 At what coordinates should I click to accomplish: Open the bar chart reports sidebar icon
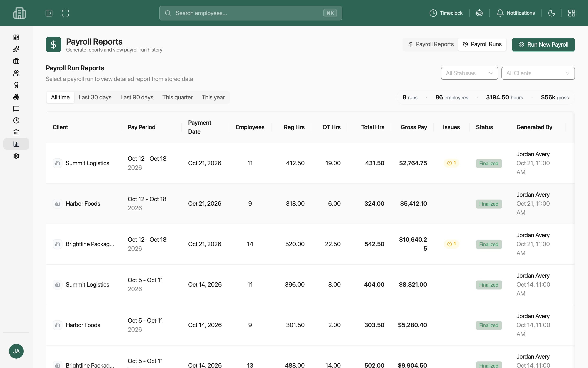tap(16, 144)
